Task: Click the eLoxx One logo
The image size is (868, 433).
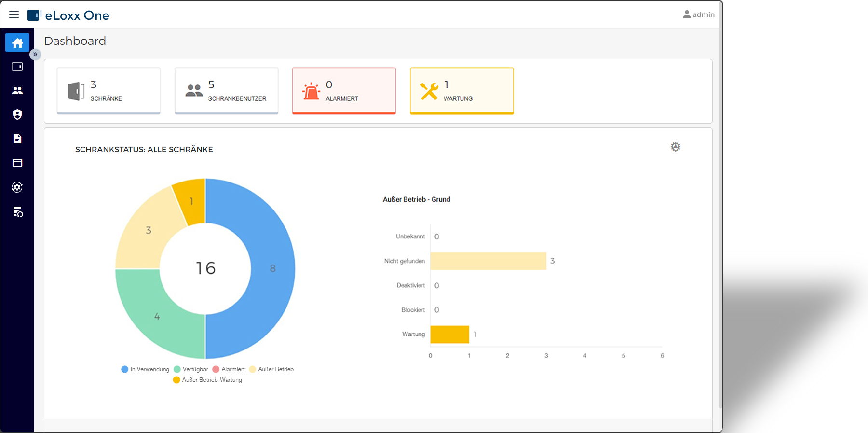Action: coord(68,15)
